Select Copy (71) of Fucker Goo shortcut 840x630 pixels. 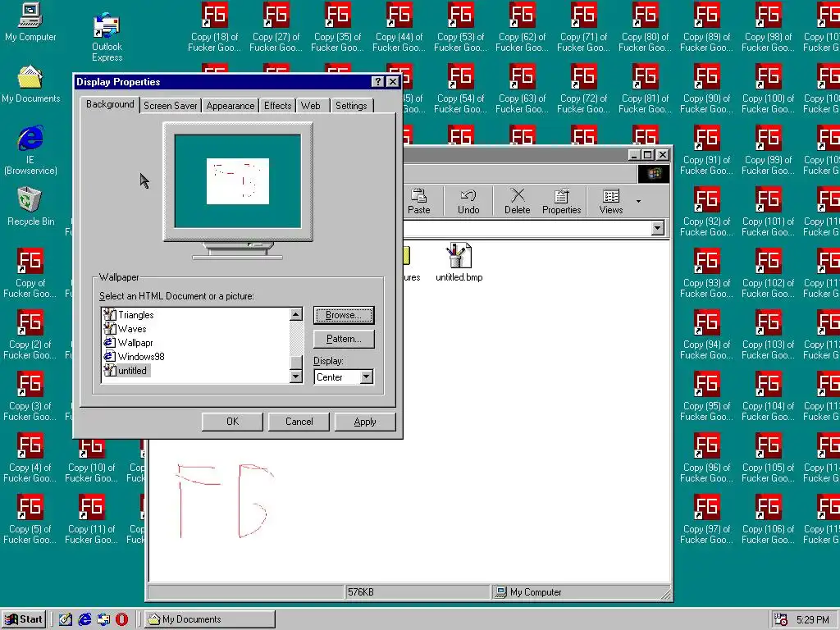(x=584, y=27)
